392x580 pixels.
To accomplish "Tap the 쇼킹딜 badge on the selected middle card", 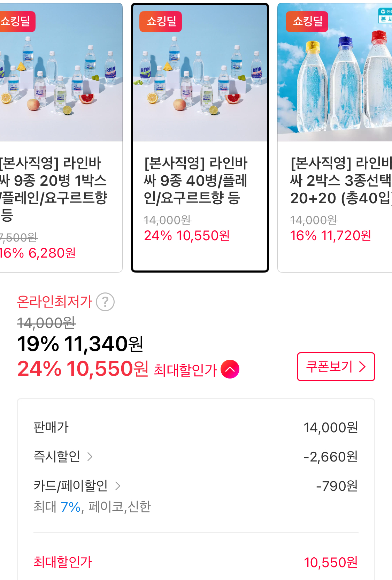I will tap(161, 21).
